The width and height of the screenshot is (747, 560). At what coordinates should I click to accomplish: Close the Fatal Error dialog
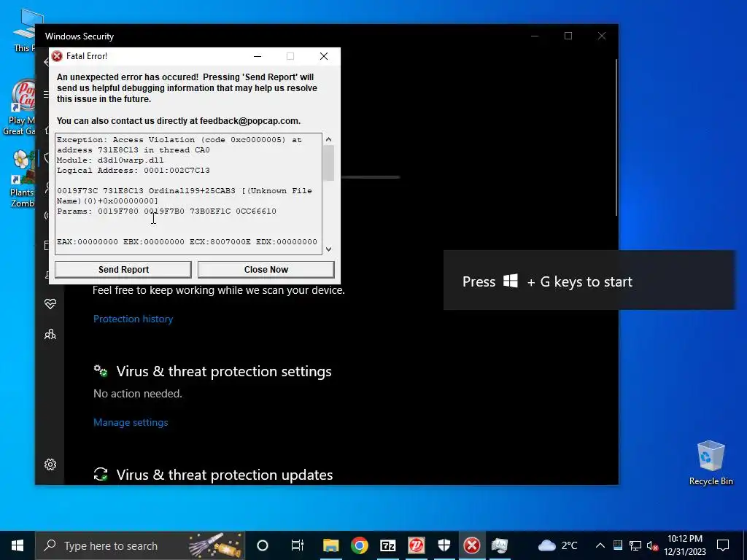click(324, 56)
